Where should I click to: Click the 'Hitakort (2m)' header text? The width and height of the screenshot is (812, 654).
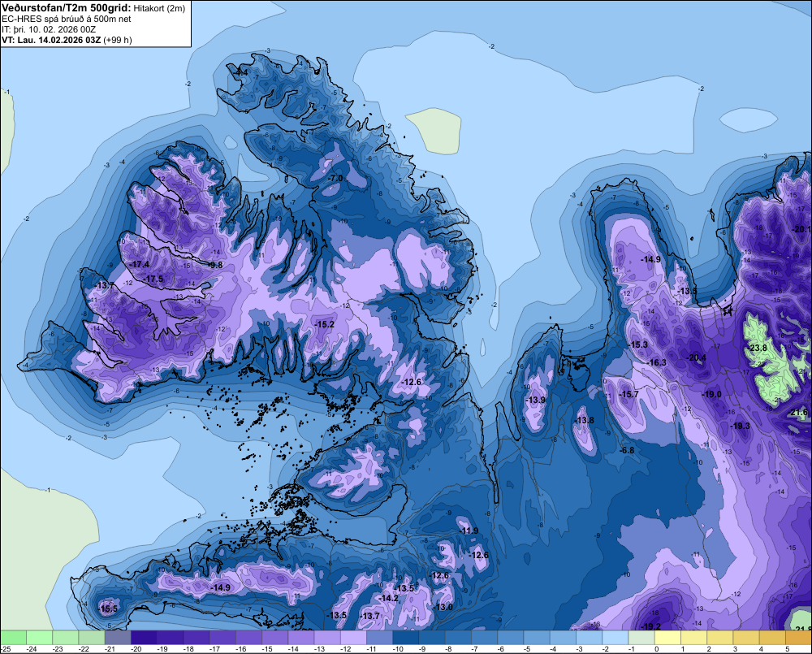click(159, 8)
